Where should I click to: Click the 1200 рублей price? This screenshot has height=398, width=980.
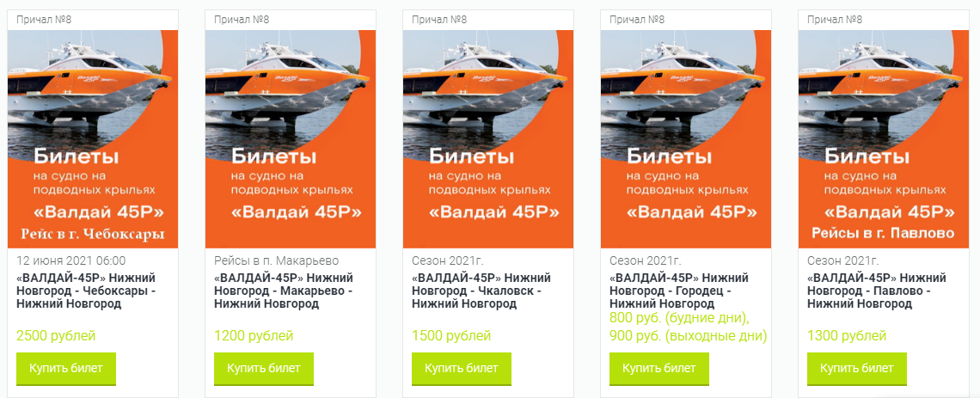[254, 335]
